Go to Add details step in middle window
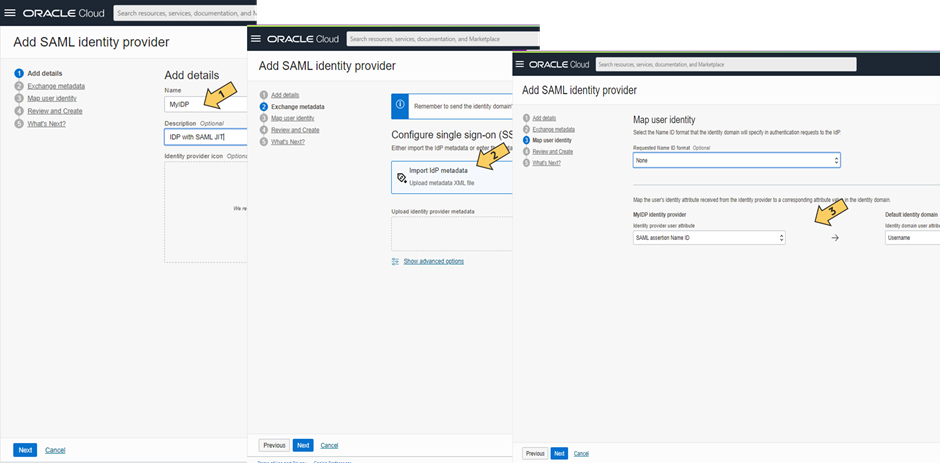This screenshot has width=940, height=463. (x=285, y=95)
